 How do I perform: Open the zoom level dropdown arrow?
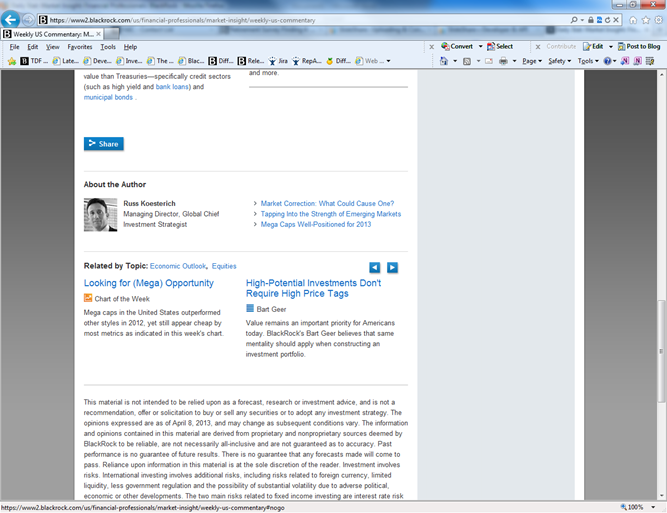tap(653, 507)
